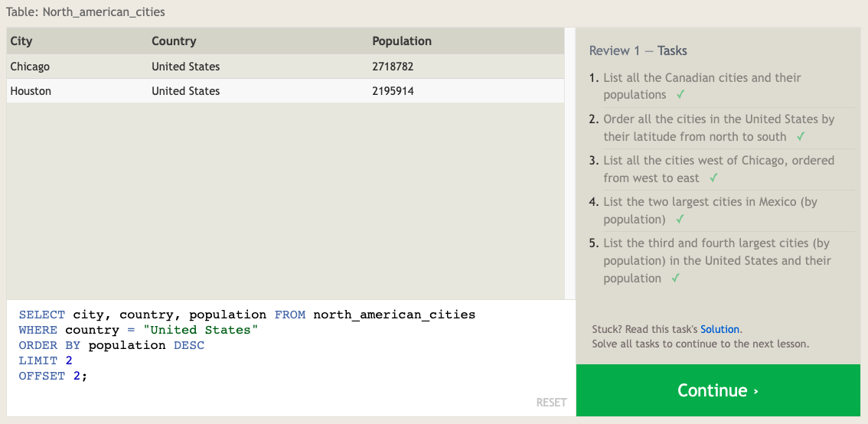This screenshot has width=868, height=424.
Task: Click the checkmark on task 3
Action: 713,178
